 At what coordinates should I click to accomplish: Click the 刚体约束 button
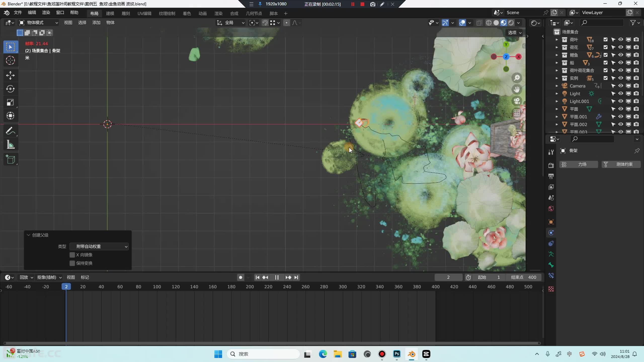click(621, 164)
